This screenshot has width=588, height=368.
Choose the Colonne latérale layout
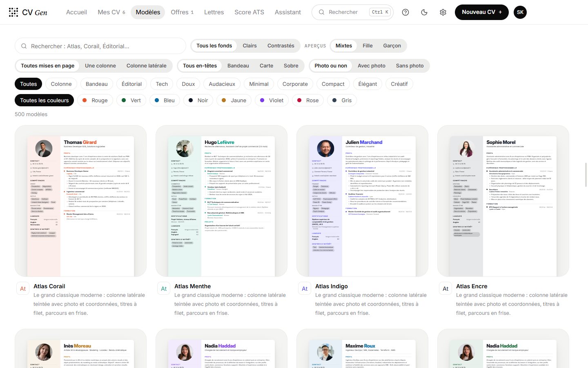click(147, 66)
